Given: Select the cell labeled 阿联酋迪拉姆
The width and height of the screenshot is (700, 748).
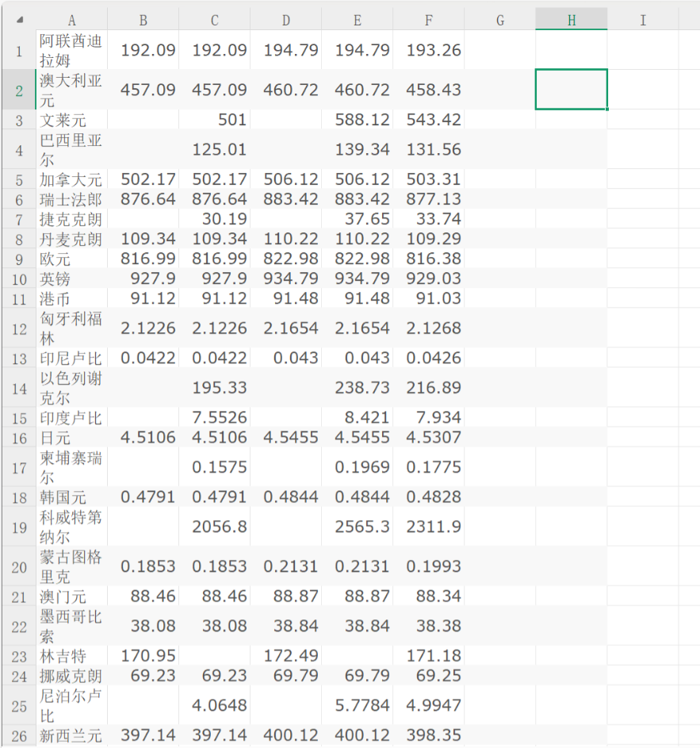Looking at the screenshot, I should [71, 50].
